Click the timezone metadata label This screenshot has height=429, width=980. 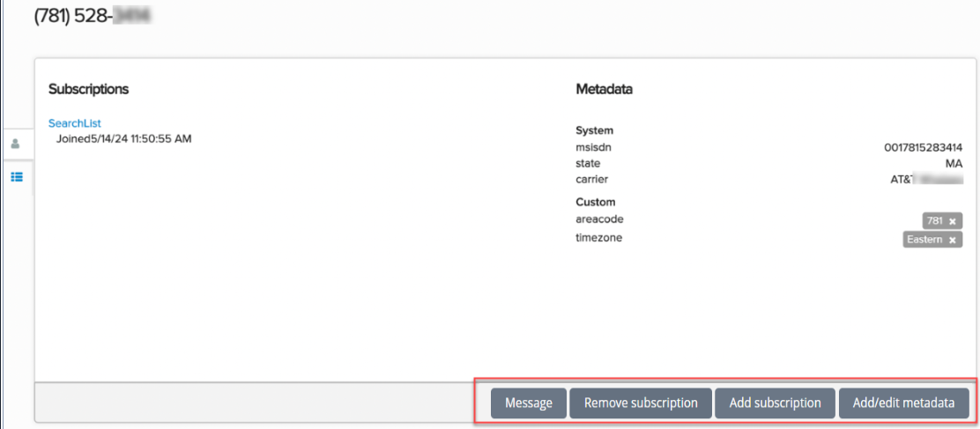pos(598,238)
